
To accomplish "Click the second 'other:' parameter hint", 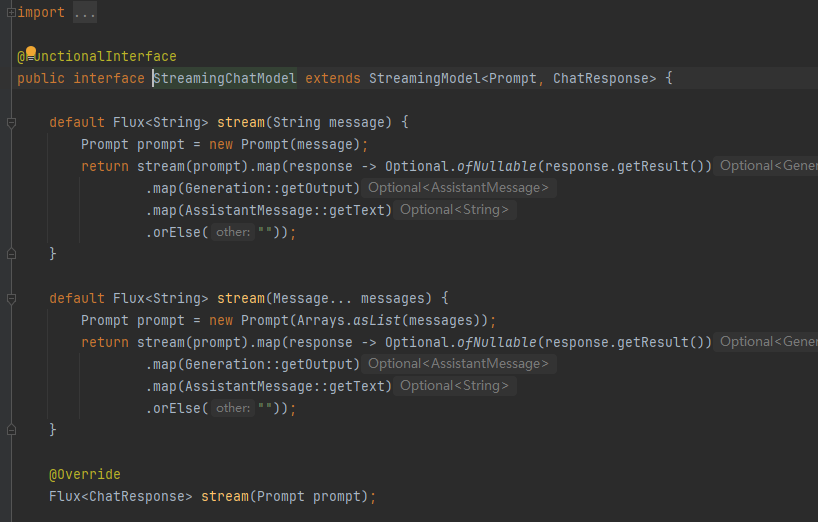I will (x=233, y=408).
